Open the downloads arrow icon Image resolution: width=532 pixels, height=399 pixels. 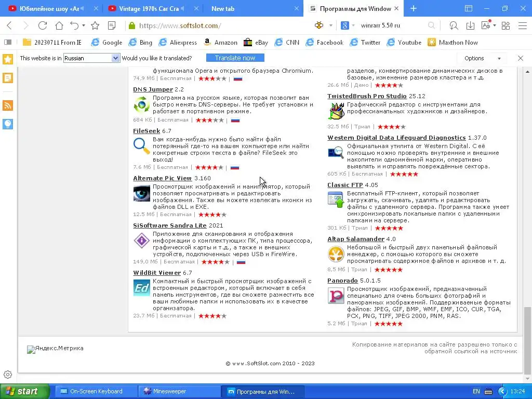pos(470,25)
